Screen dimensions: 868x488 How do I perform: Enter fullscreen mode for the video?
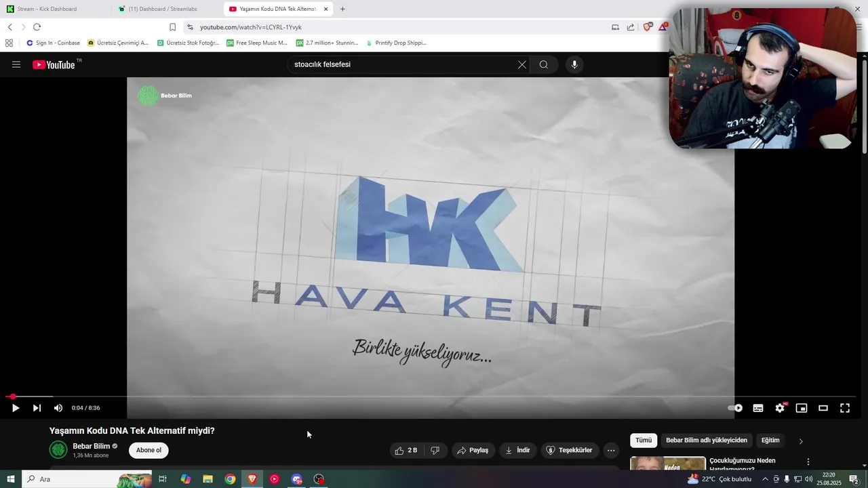pos(845,408)
